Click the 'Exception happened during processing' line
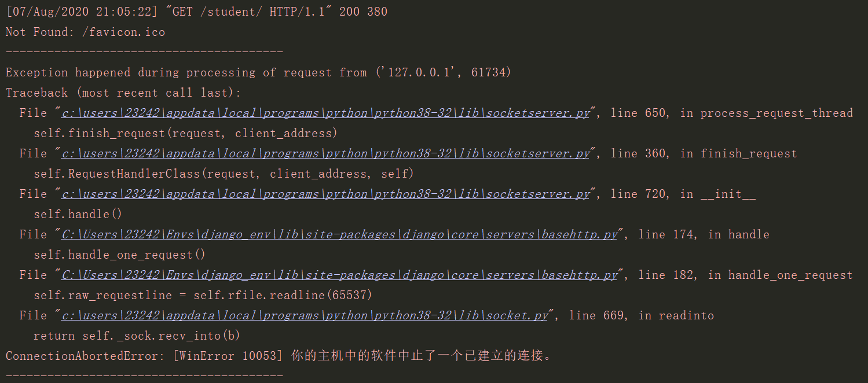The height and width of the screenshot is (383, 868). (258, 72)
